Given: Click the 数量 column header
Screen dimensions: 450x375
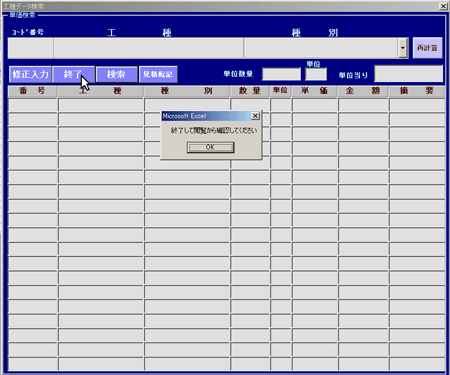Looking at the screenshot, I should [250, 91].
